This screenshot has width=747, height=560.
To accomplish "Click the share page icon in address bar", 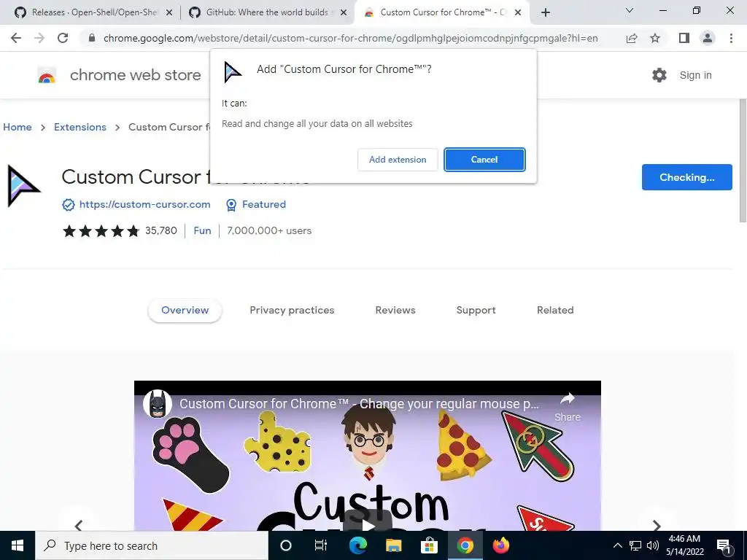I will click(x=632, y=38).
